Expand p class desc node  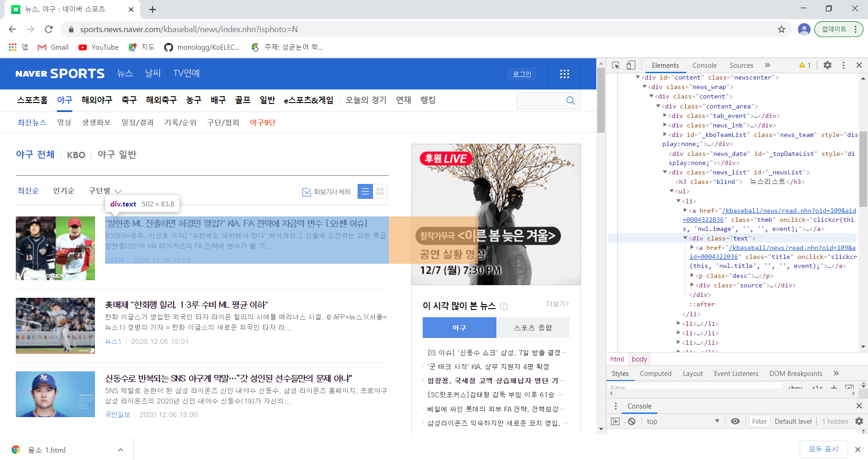click(692, 276)
